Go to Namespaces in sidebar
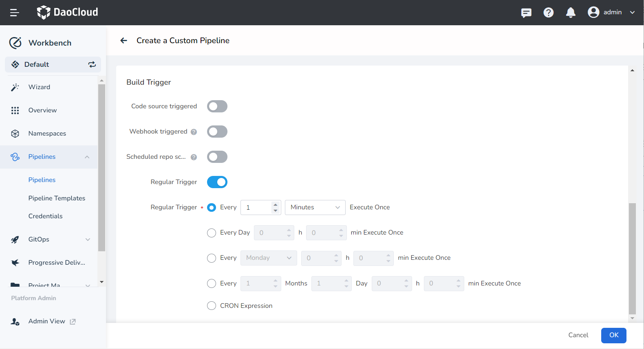Screen dimensions: 644x349 click(x=47, y=134)
